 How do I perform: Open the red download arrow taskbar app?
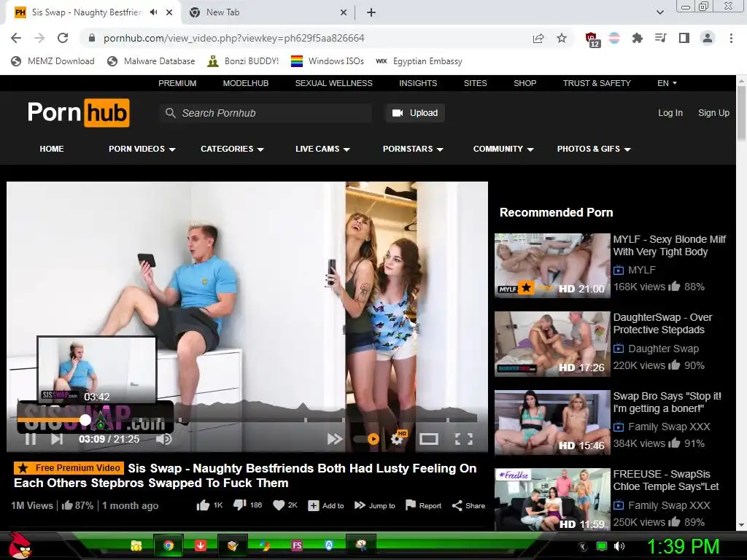[201, 545]
